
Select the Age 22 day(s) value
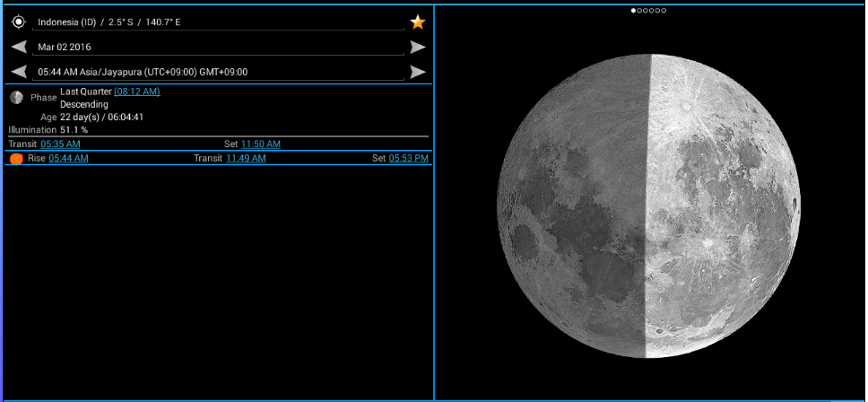102,118
